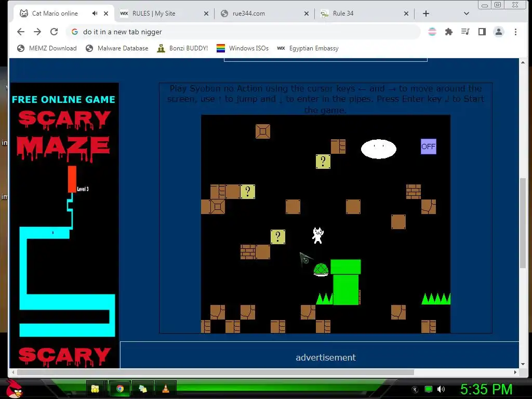Open the green monitor network tray icon

click(429, 389)
